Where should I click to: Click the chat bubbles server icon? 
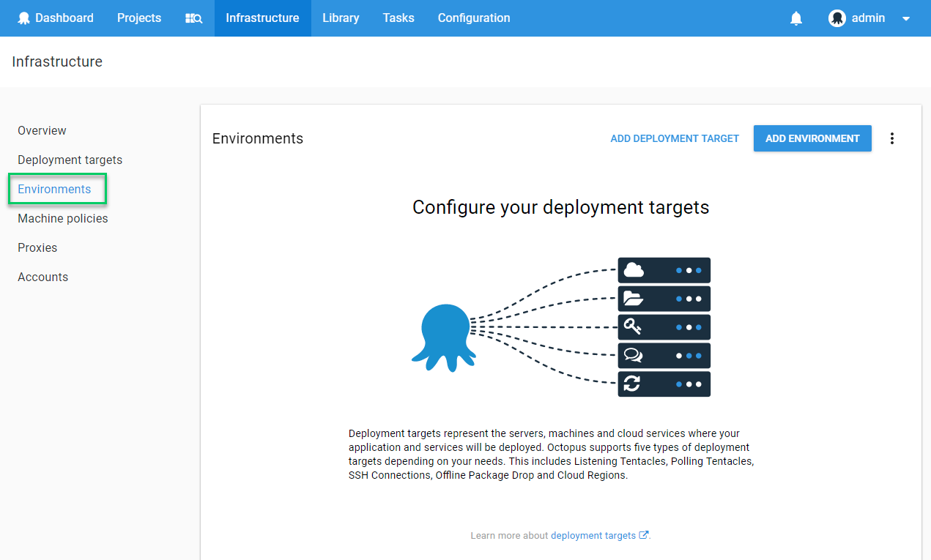[633, 356]
